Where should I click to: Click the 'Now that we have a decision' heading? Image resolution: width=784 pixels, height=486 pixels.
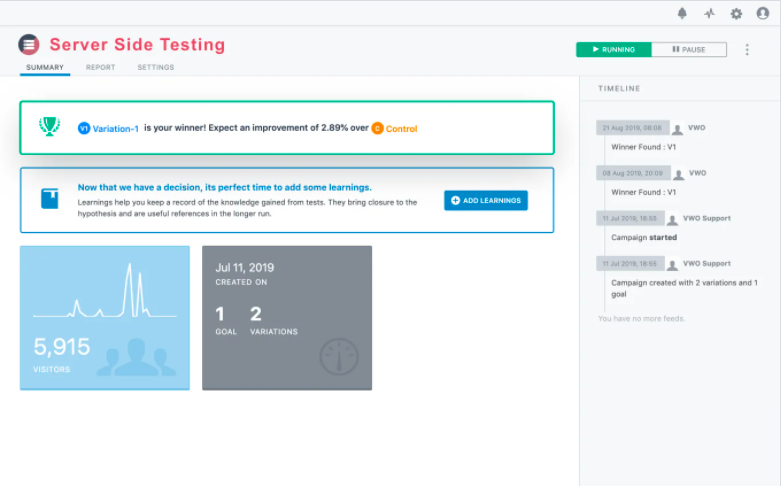coord(224,188)
